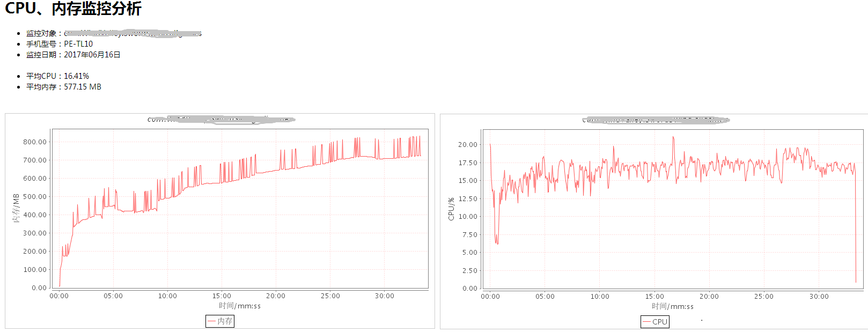Screen dimensions: 868x332
Task: Select the 手机型号 PE-TL10 line
Action: (60, 44)
